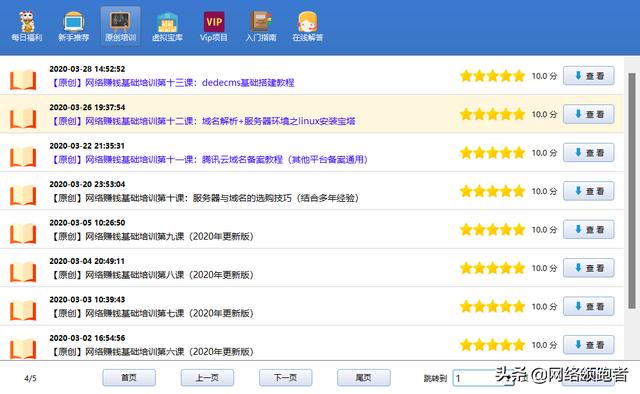Click the book icon for lesson 十三课 dedecms
640x394 pixels.
click(x=23, y=80)
